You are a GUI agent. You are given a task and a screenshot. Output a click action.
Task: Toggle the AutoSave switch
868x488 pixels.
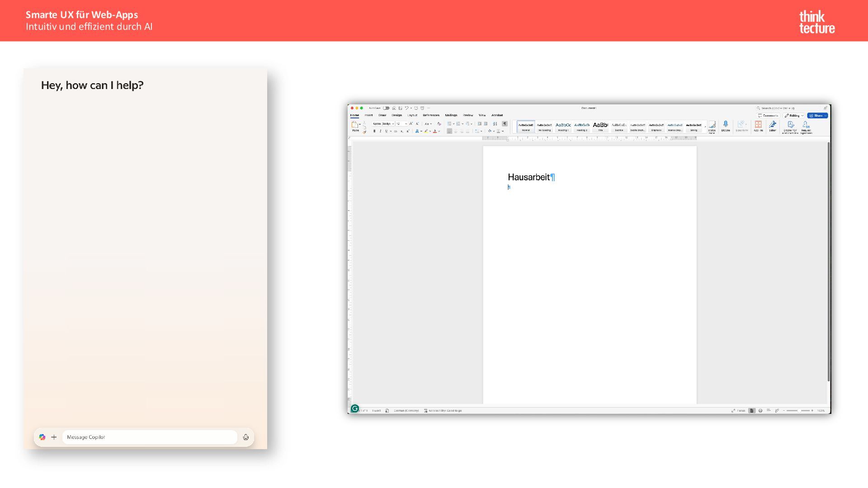point(386,108)
